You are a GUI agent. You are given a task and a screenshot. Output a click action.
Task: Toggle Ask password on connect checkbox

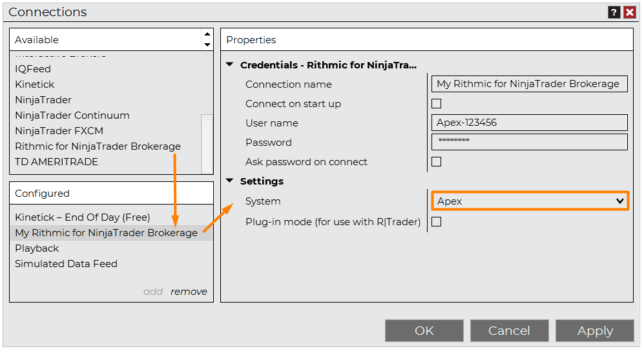point(436,161)
